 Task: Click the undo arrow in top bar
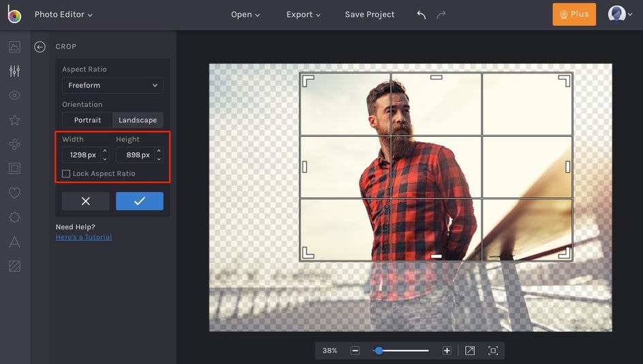pyautogui.click(x=421, y=14)
